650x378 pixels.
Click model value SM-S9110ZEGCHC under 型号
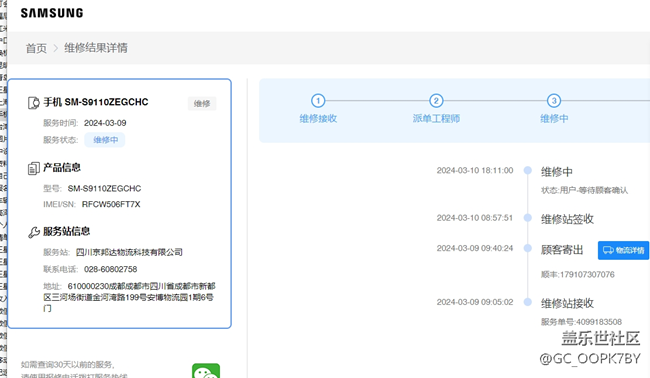point(104,189)
